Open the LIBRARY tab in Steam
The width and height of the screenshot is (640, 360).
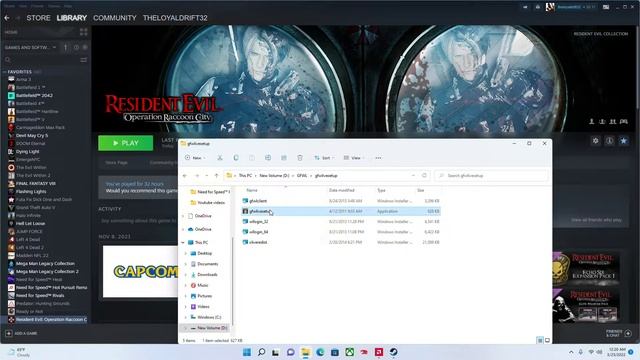point(72,18)
